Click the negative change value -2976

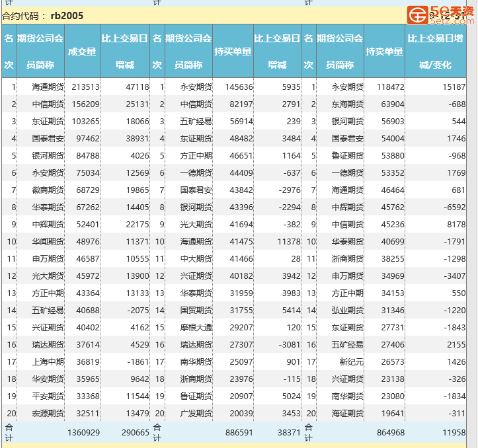[x=290, y=190]
